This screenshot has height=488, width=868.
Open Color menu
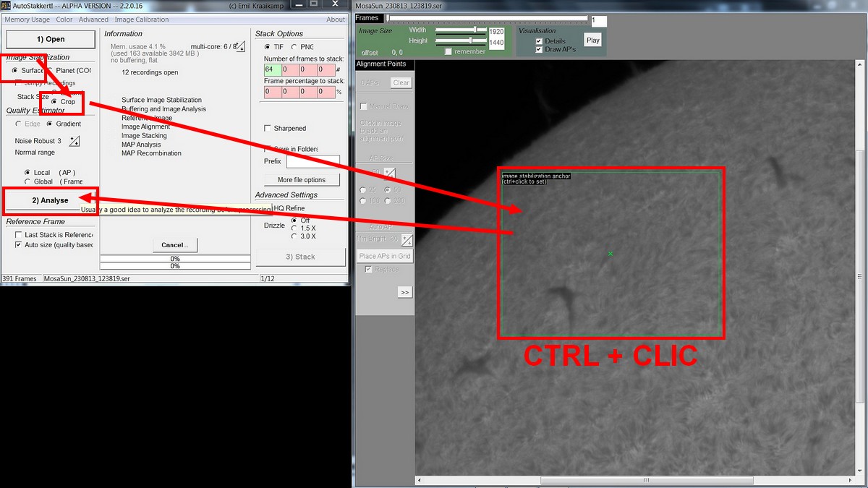(x=64, y=20)
